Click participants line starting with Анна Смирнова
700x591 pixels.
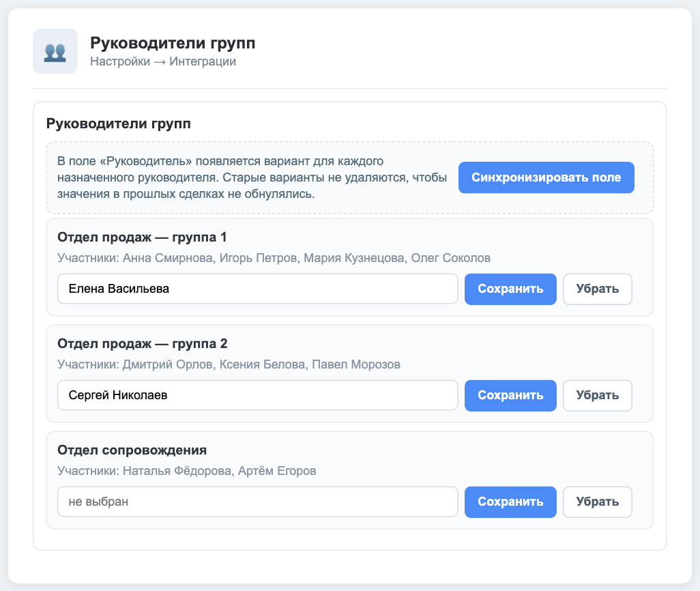(x=274, y=258)
